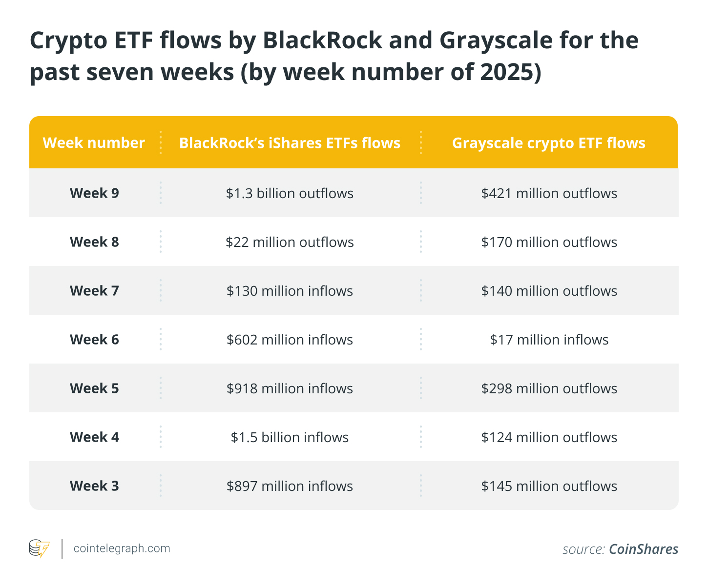The image size is (708, 588).
Task: Open the cointelegraph.com link
Action: (122, 548)
